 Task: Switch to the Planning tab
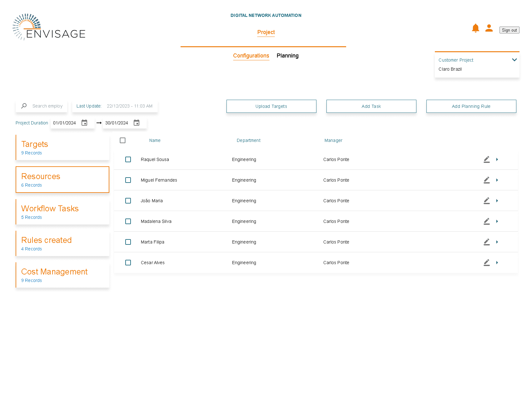click(x=287, y=56)
